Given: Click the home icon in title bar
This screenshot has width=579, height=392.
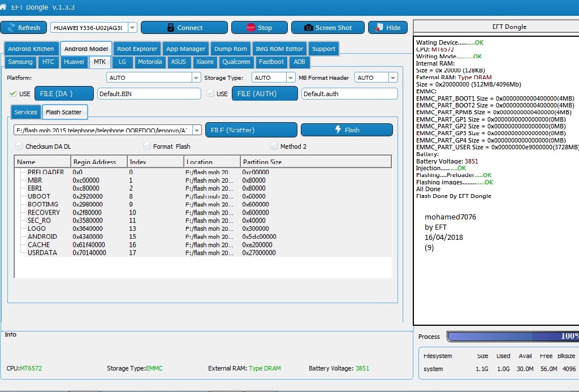Looking at the screenshot, I should (x=3, y=7).
